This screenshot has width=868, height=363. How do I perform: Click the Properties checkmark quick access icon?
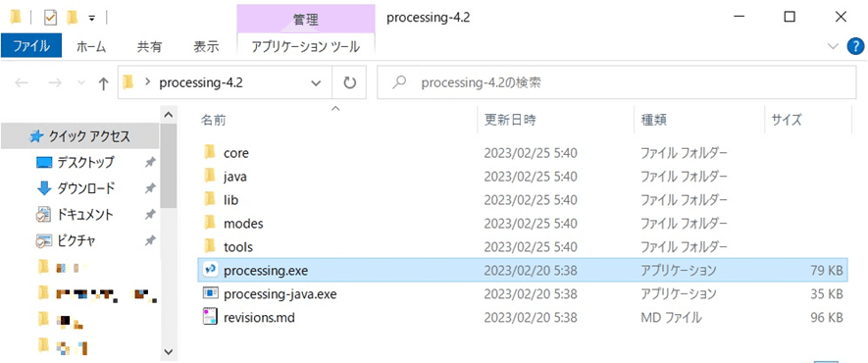pyautogui.click(x=50, y=18)
